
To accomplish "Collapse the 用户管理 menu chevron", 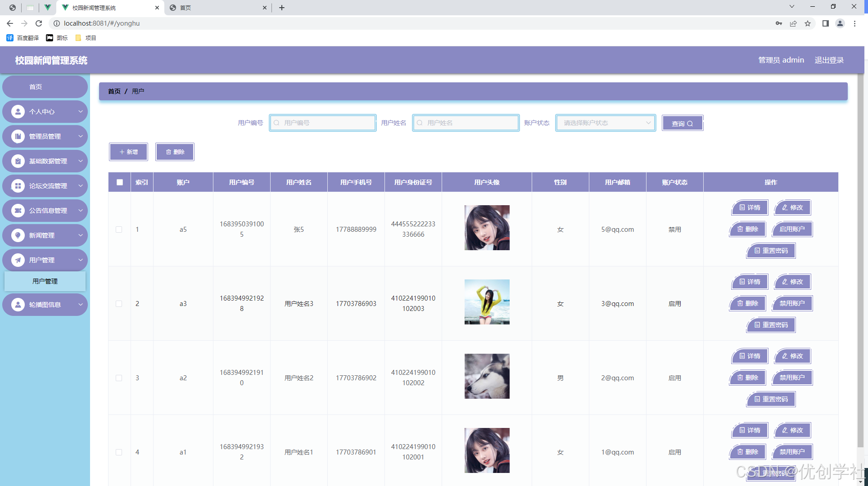I will coord(81,260).
